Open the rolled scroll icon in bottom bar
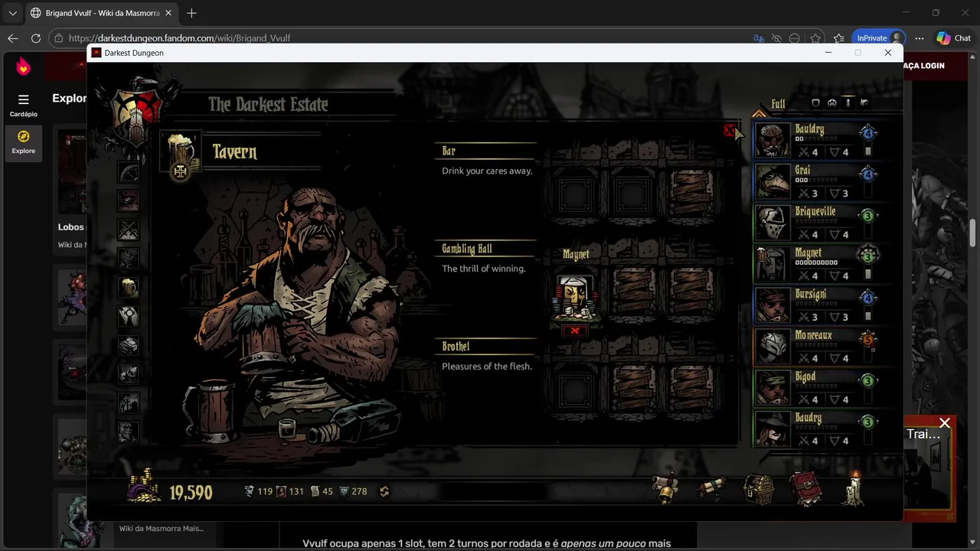Screen dimensions: 980x551 coord(712,489)
